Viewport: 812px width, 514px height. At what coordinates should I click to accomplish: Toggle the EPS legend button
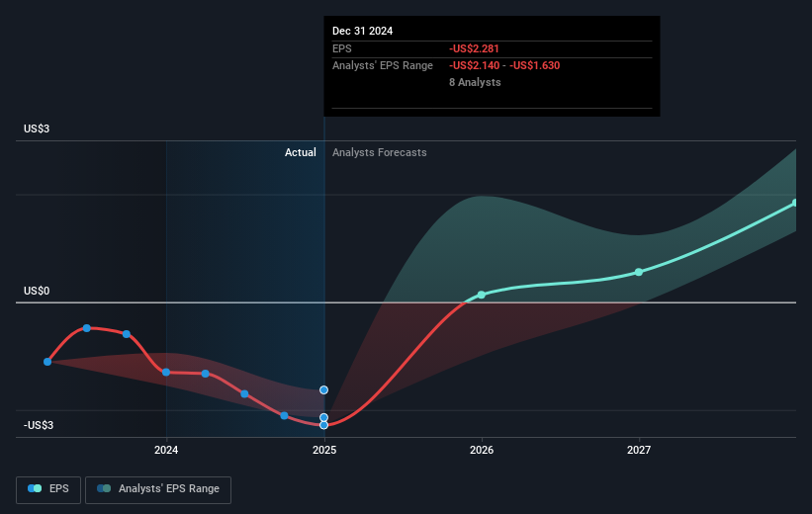pos(48,489)
